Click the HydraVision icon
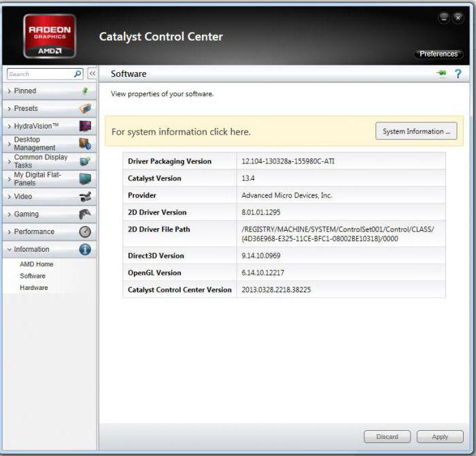Image resolution: width=476 pixels, height=456 pixels. coord(85,126)
